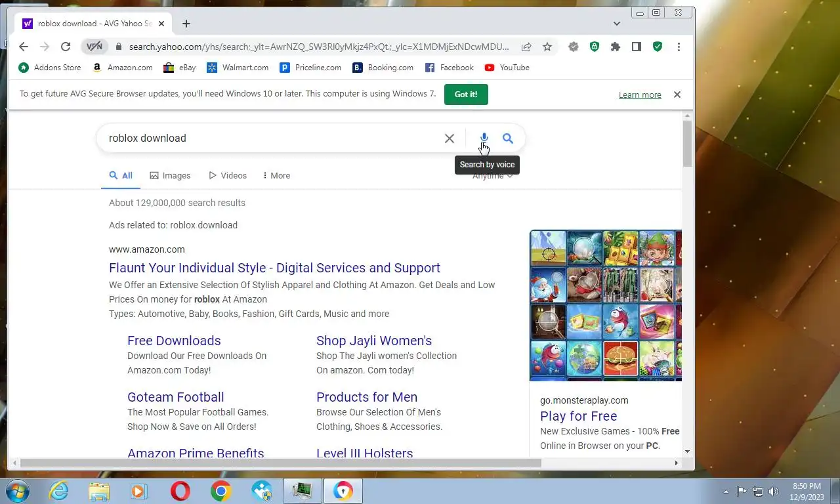Screen dimensions: 840x504
Task: Click the Yahoo search text field
Action: (x=272, y=138)
